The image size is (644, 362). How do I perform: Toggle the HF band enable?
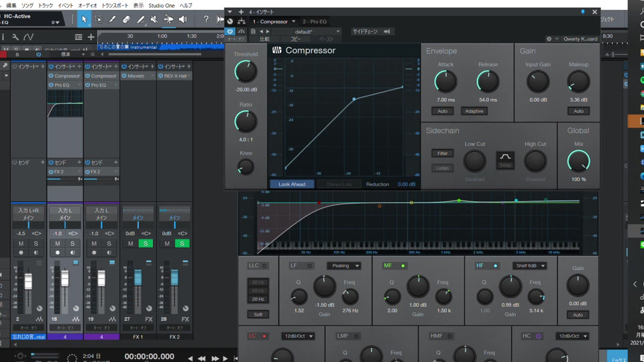[495, 265]
